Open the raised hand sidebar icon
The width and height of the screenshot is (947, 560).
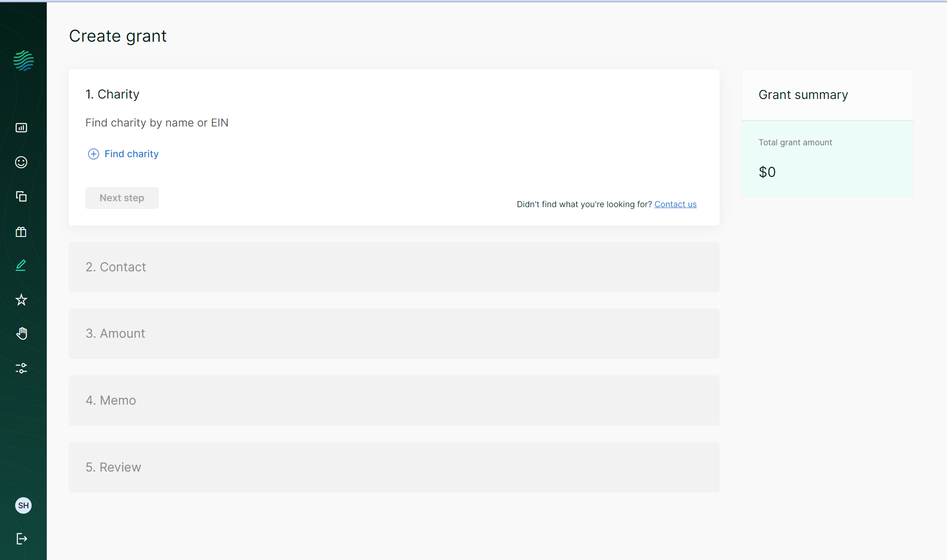tap(22, 334)
